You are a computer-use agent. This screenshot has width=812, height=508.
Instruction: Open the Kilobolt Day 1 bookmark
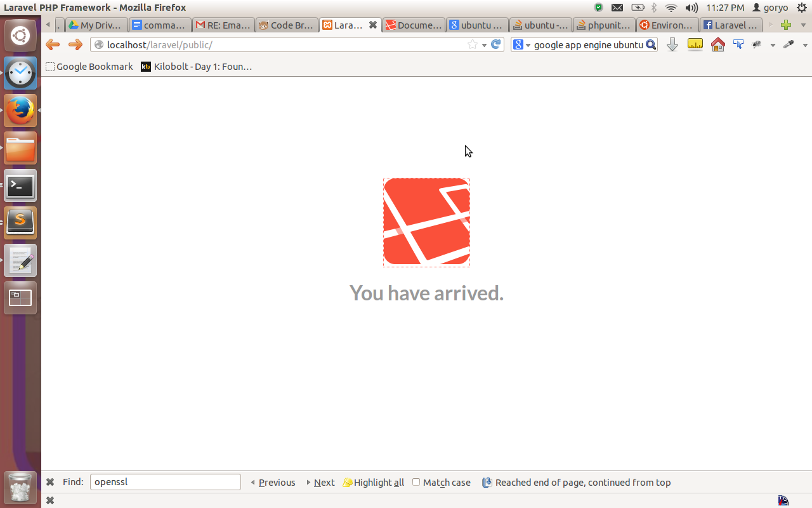[x=197, y=66]
